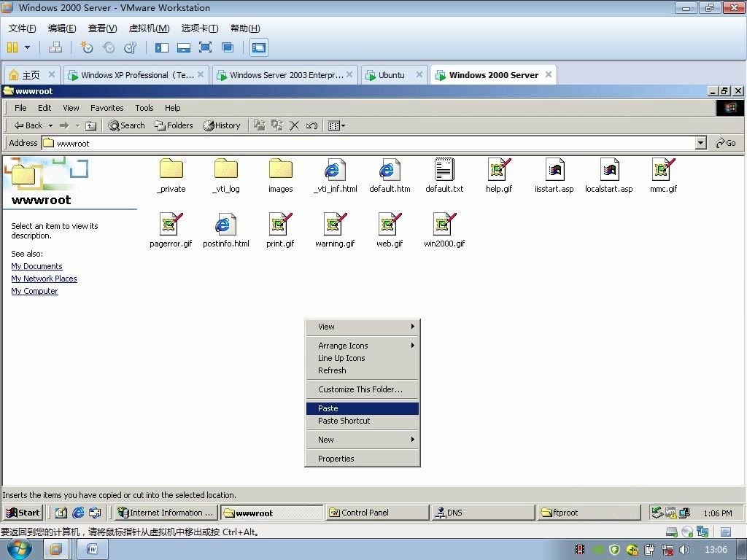Screen dimensions: 747x560
Task: Select the default.txt file icon
Action: 444,169
